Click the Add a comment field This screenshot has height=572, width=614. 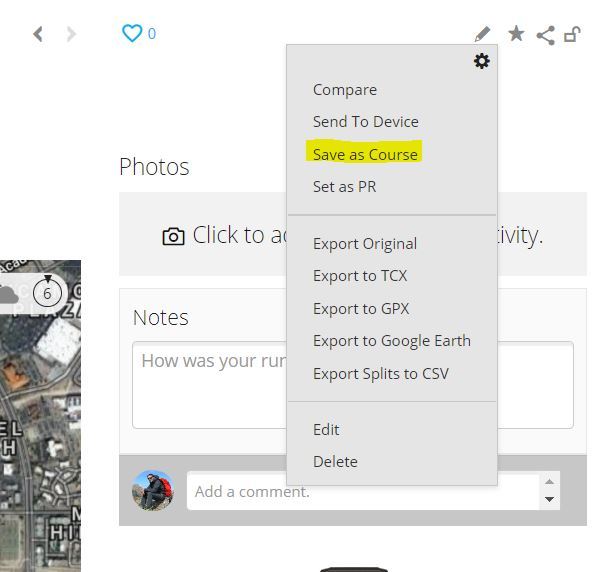tap(363, 491)
